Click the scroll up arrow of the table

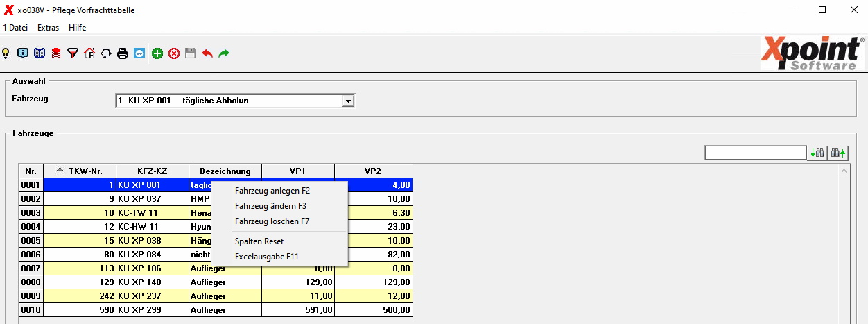pyautogui.click(x=844, y=170)
